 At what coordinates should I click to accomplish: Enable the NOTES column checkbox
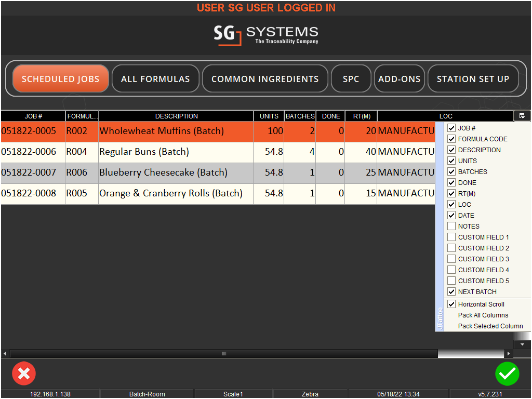click(451, 226)
